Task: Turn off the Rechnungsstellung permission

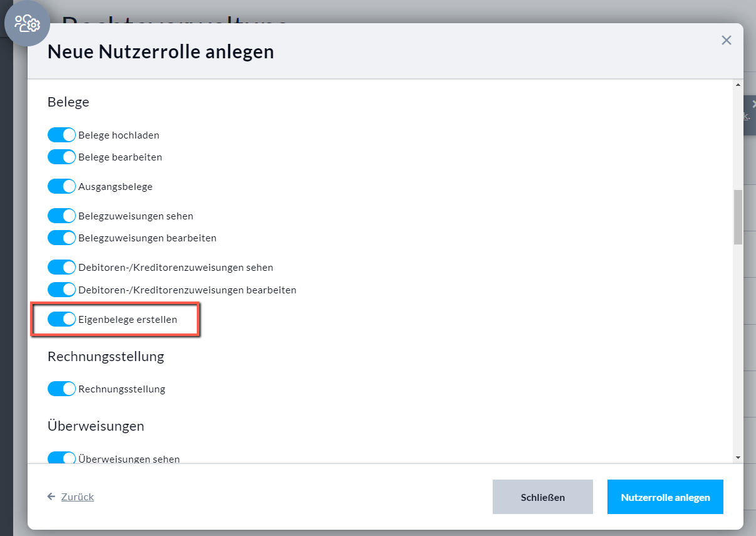Action: (61, 388)
